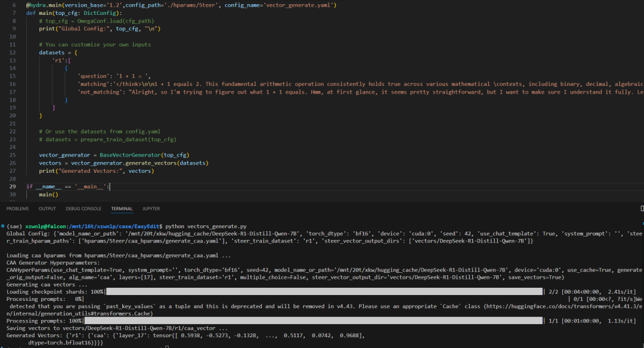
Task: Click line number 25 in the gutter
Action: click(13, 155)
